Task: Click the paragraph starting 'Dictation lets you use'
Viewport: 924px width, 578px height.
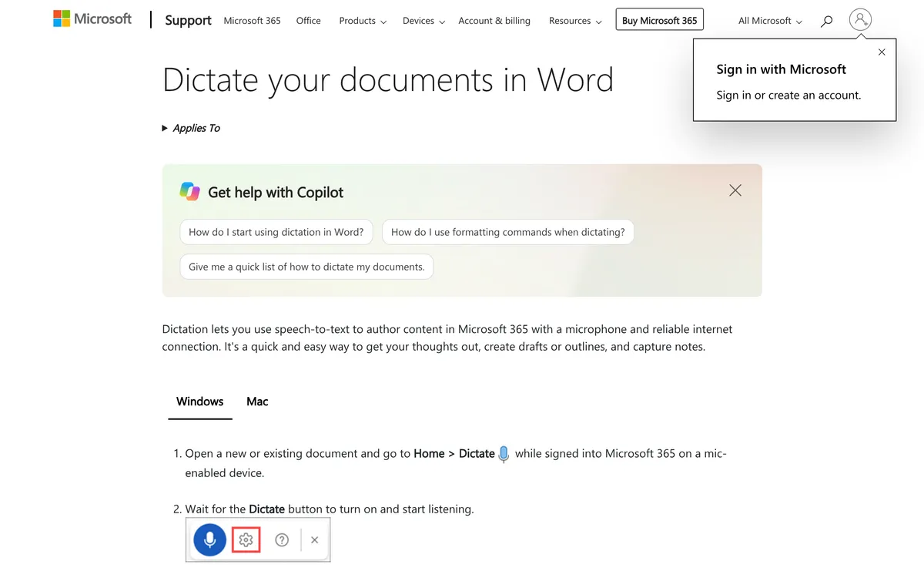Action: point(447,338)
